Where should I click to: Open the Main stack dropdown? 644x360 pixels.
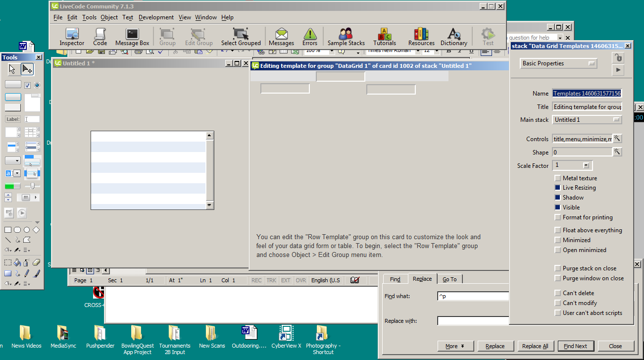coord(587,120)
